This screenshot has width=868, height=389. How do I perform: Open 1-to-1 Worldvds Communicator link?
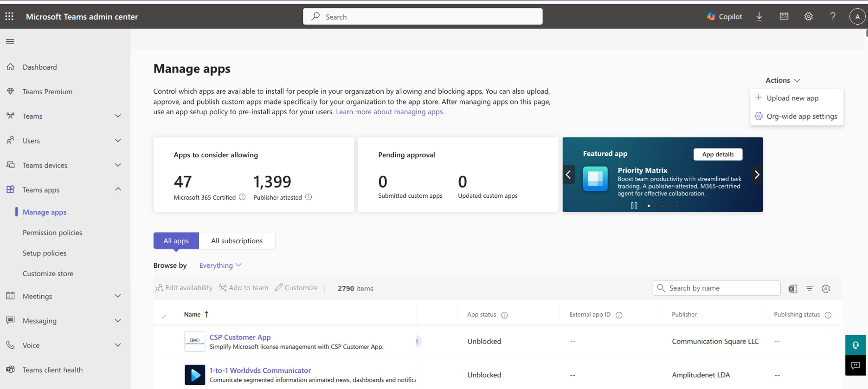260,370
